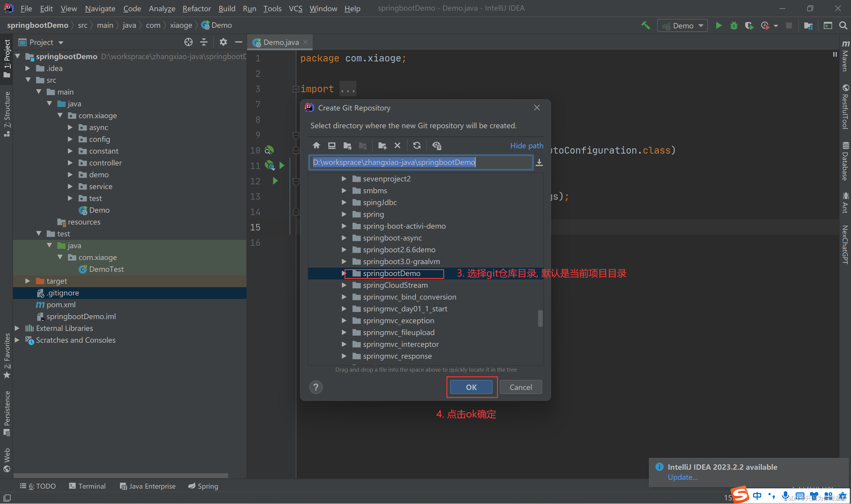Viewport: 851px width, 504px height.
Task: Click the directory path input field
Action: pyautogui.click(x=420, y=162)
